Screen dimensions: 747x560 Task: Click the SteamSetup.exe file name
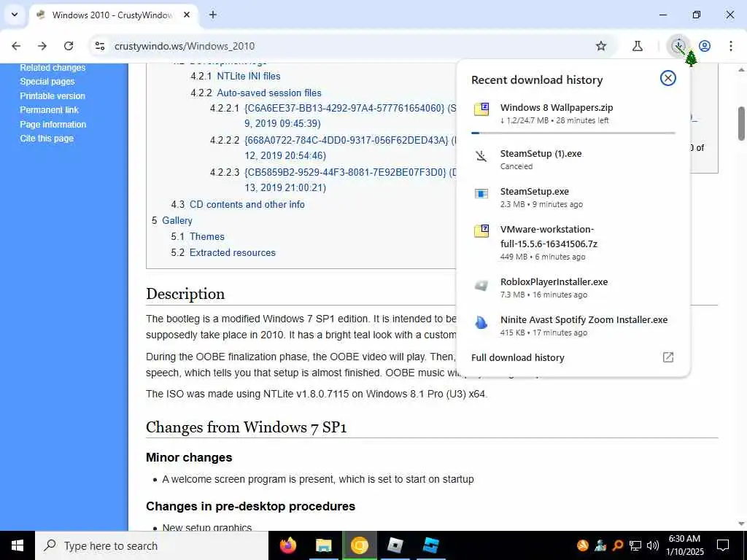[535, 192]
